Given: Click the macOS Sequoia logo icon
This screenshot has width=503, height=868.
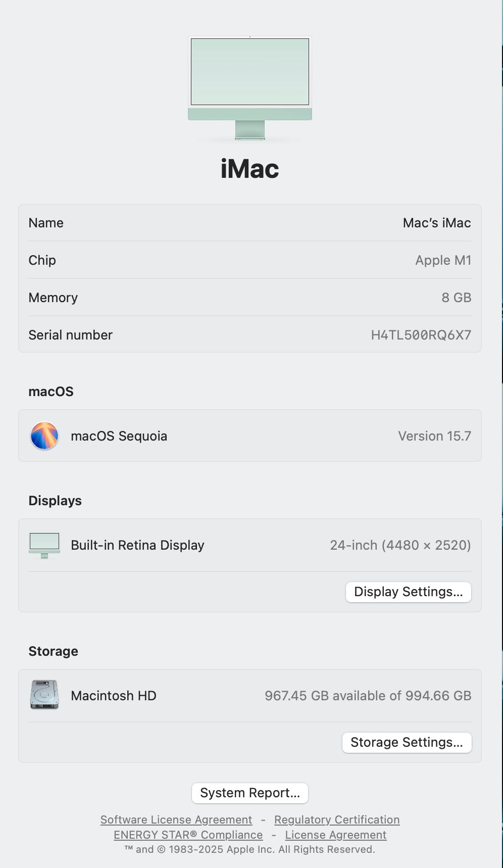Looking at the screenshot, I should [x=44, y=436].
